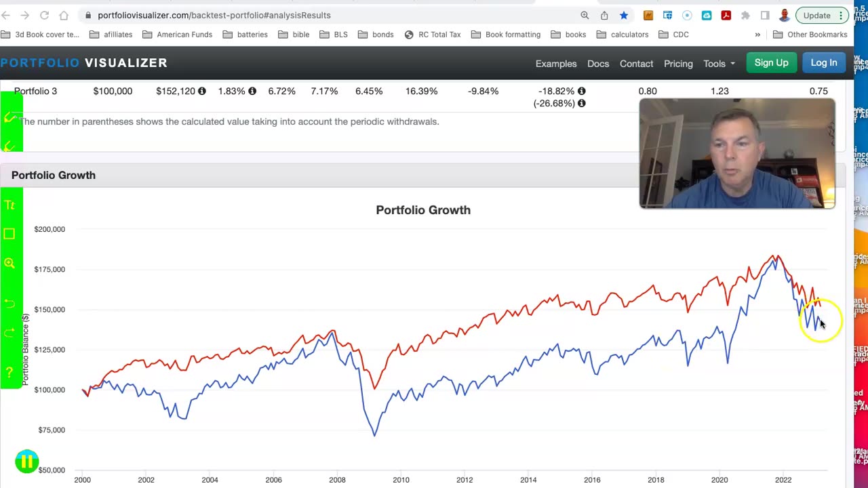Click the green Sign Up button
This screenshot has width=868, height=488.
tap(771, 63)
